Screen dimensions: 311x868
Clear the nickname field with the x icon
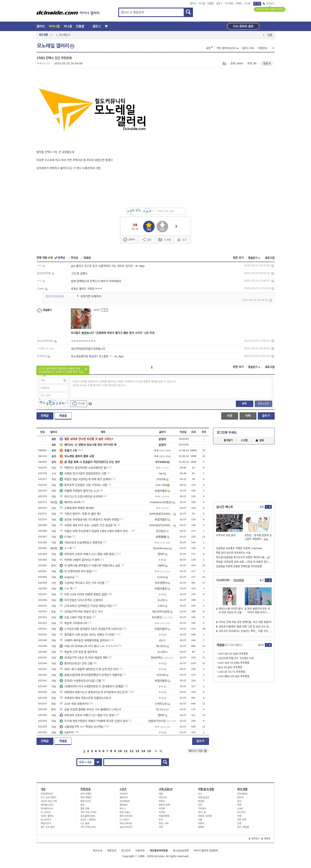[x=65, y=380]
